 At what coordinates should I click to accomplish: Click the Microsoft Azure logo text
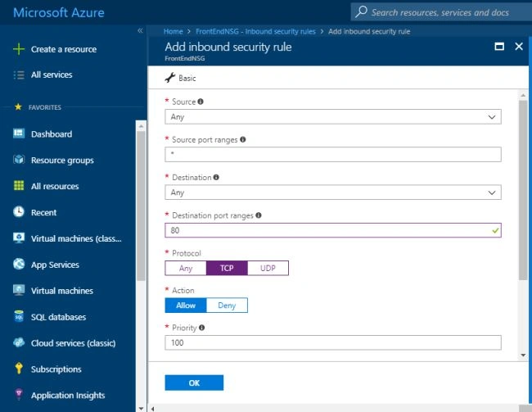pos(59,12)
